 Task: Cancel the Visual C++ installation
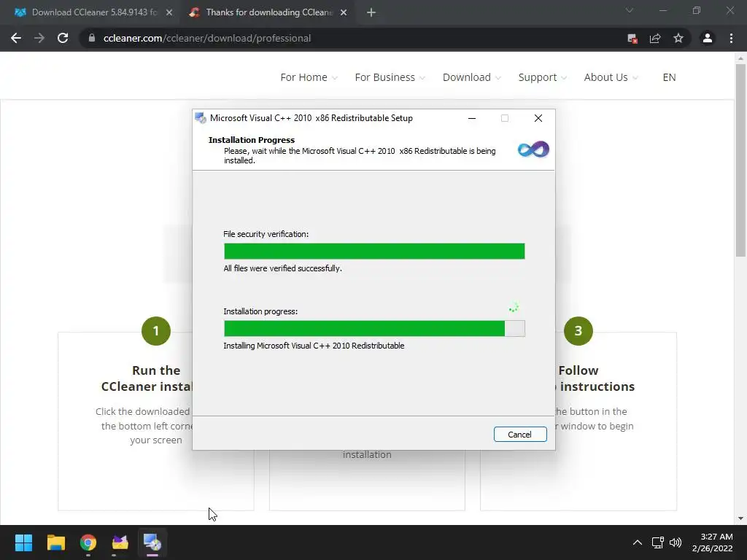pyautogui.click(x=519, y=435)
